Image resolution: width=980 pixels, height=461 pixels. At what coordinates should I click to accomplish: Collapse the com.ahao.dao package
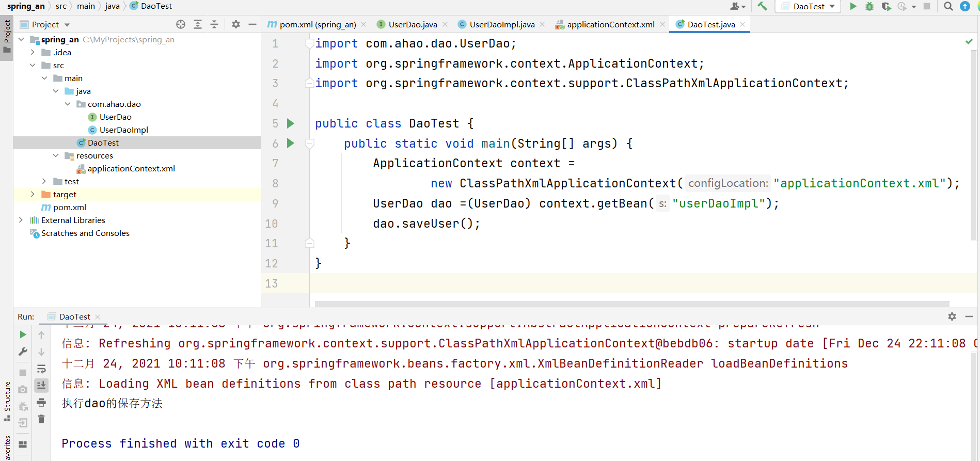click(x=68, y=104)
